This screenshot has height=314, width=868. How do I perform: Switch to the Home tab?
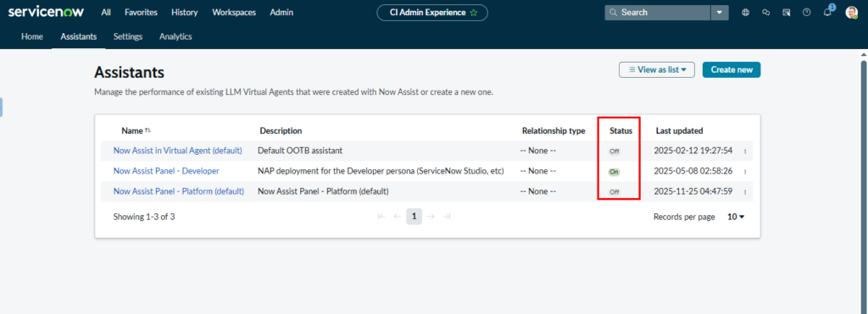pyautogui.click(x=32, y=36)
